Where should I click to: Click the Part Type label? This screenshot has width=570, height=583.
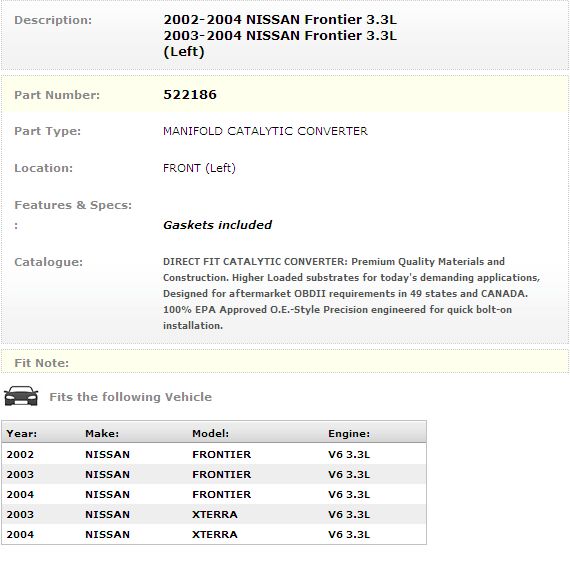point(47,131)
